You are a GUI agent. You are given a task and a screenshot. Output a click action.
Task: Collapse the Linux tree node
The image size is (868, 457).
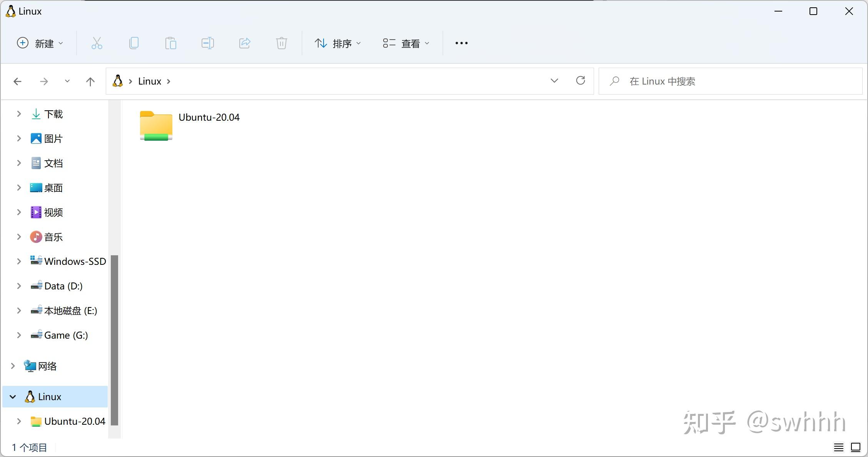(x=13, y=397)
